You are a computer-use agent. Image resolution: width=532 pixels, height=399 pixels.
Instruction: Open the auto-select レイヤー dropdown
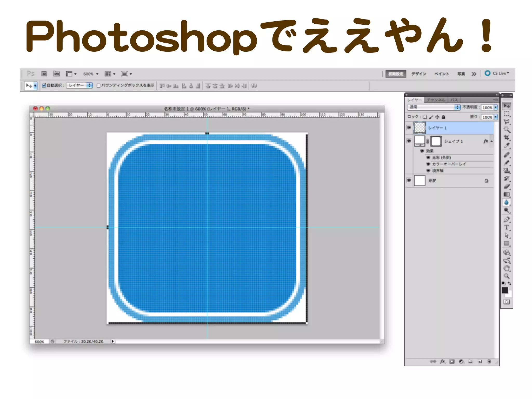point(79,85)
